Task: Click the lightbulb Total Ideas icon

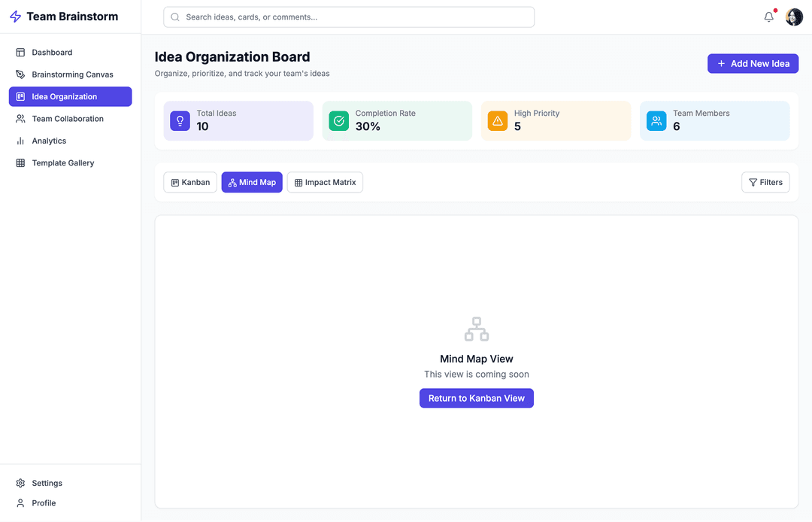Action: click(x=180, y=120)
